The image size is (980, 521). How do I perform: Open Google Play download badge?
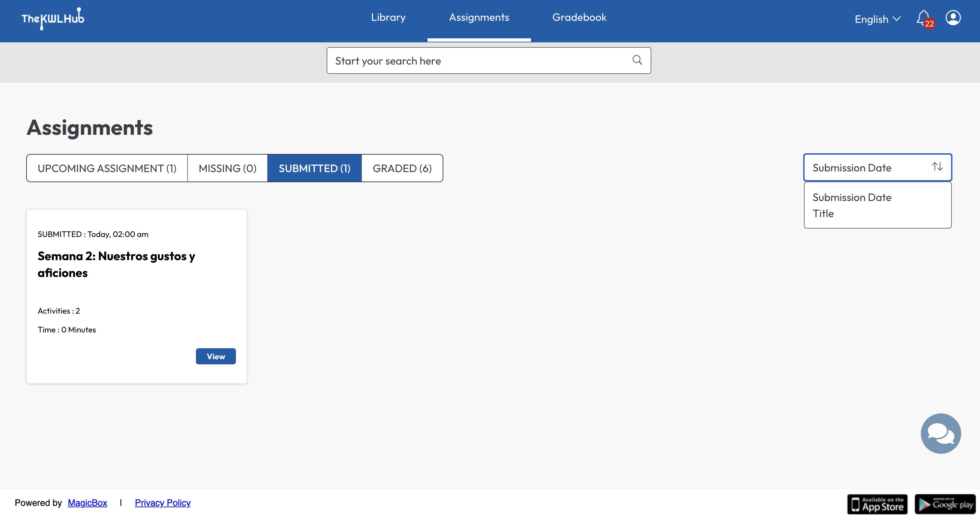click(x=945, y=504)
